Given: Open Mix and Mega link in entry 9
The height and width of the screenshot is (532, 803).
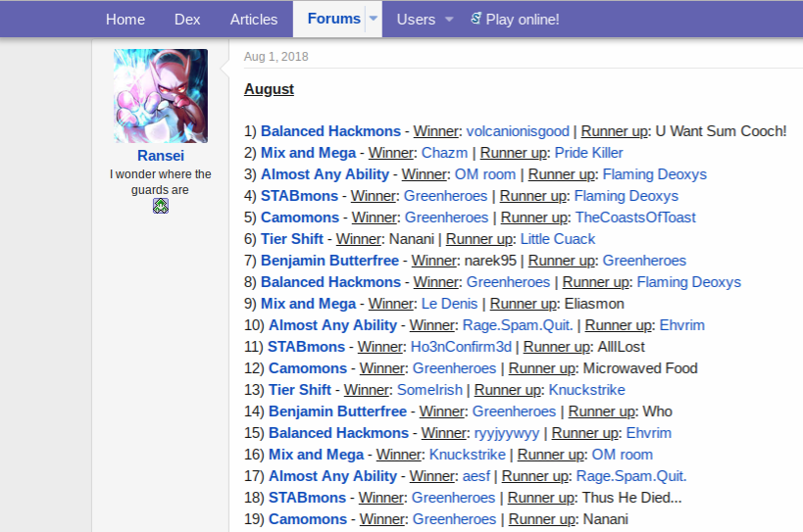Looking at the screenshot, I should point(308,304).
